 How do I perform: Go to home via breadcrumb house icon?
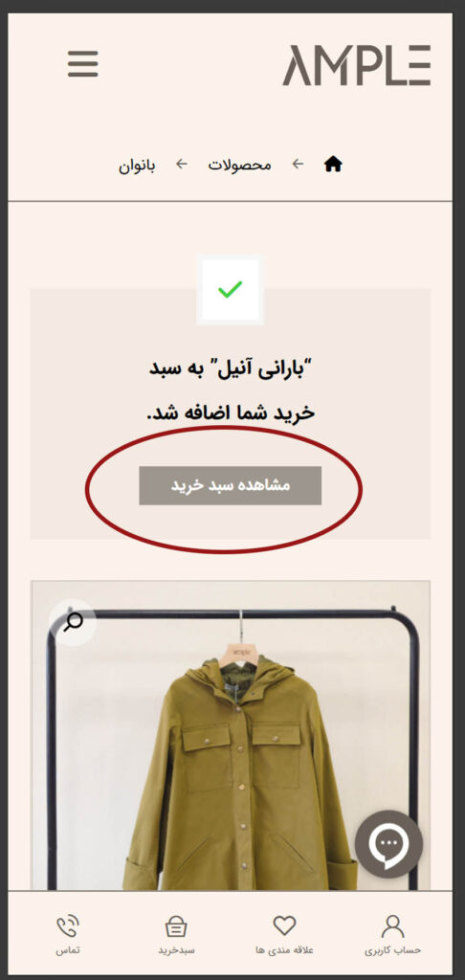click(x=333, y=165)
